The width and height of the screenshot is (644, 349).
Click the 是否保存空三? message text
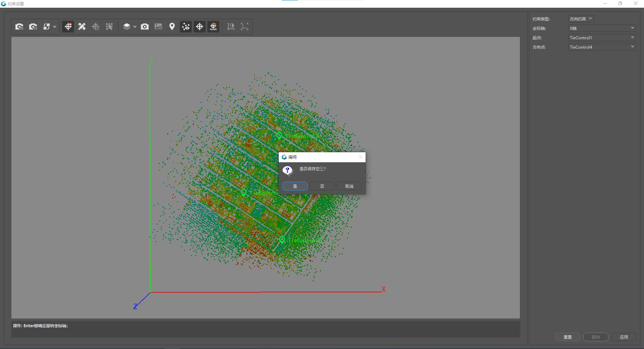(x=313, y=169)
